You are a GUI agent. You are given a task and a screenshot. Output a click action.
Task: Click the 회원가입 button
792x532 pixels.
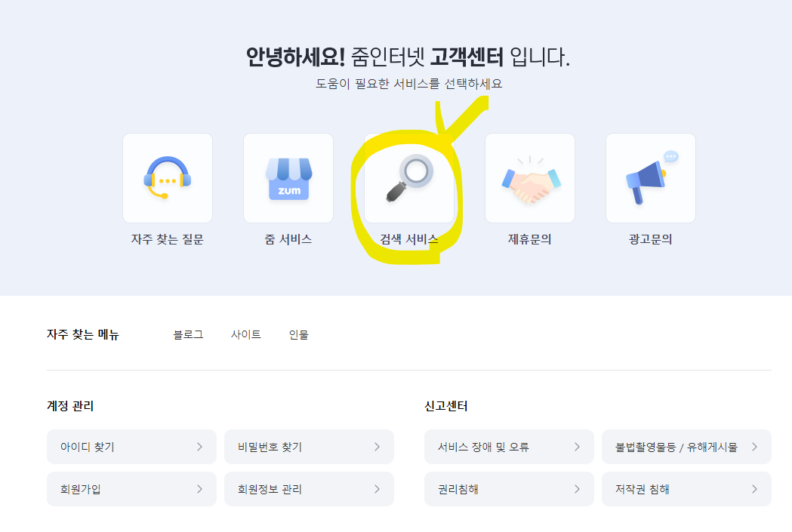(131, 488)
